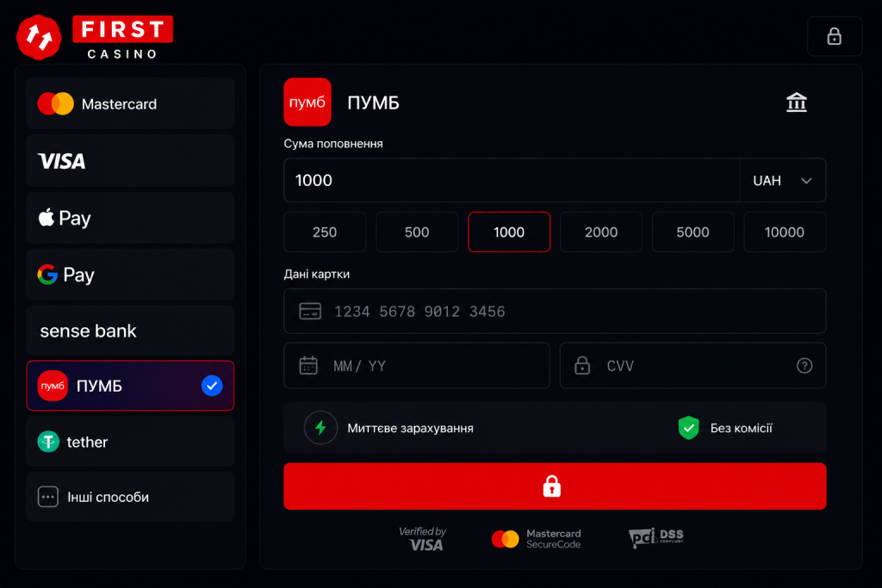This screenshot has height=588, width=882.
Task: Select the 1000 amount preset
Action: point(509,232)
